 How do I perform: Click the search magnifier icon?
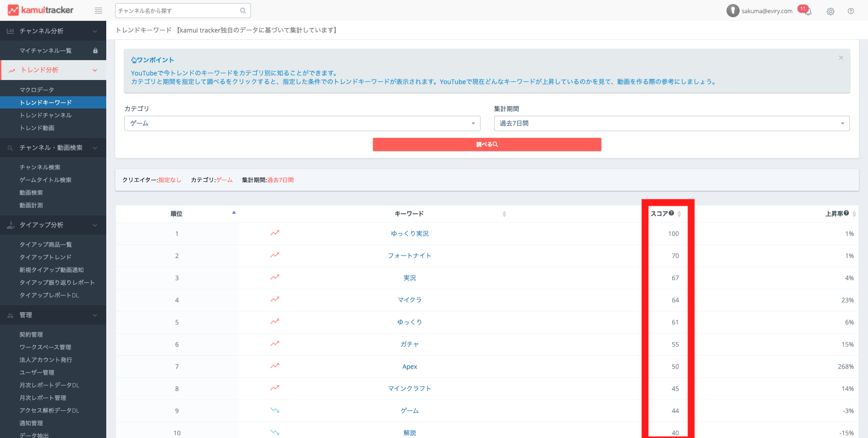click(x=243, y=11)
